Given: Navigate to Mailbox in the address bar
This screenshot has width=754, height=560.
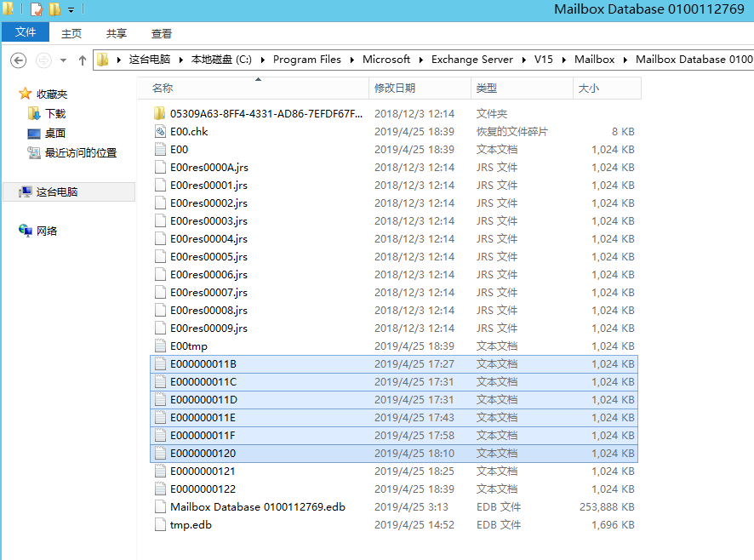Looking at the screenshot, I should click(594, 60).
